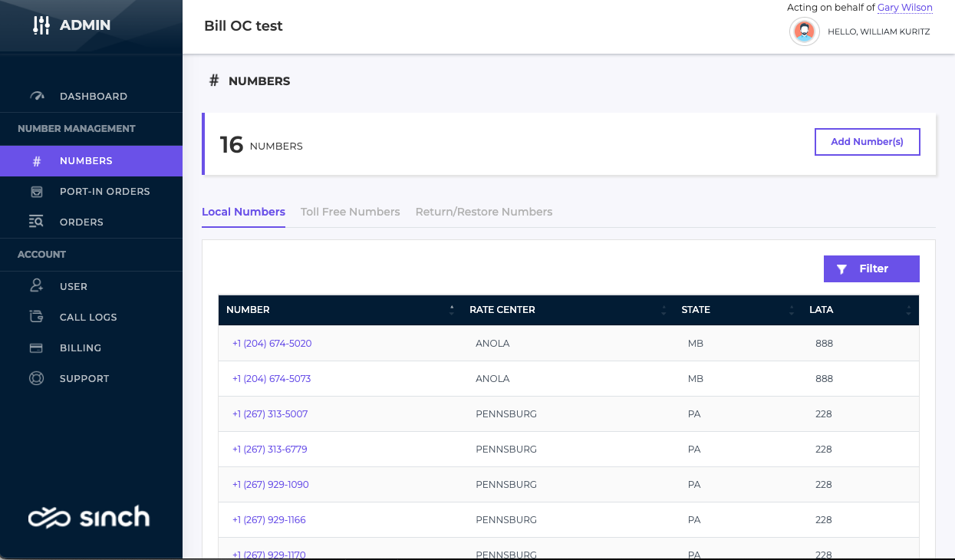Sort table by State column arrows
This screenshot has height=560, width=955.
(791, 310)
